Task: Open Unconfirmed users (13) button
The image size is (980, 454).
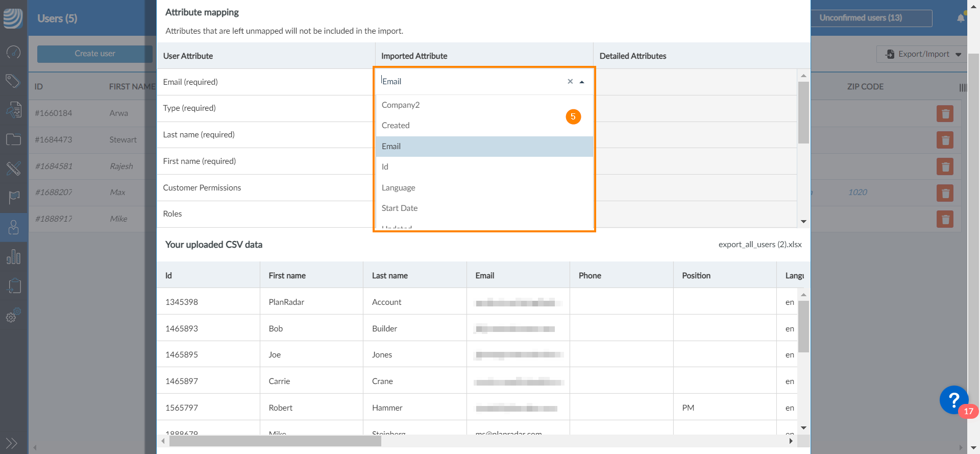Action: pos(871,18)
